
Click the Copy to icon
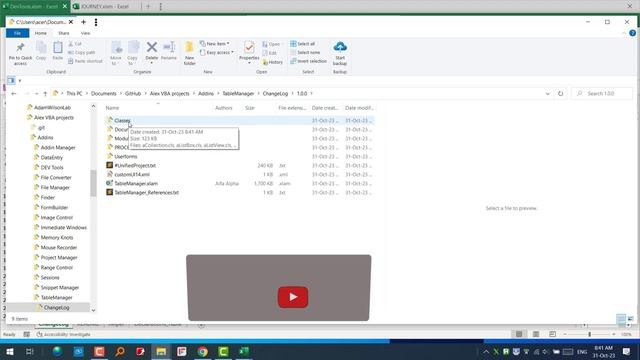click(133, 48)
